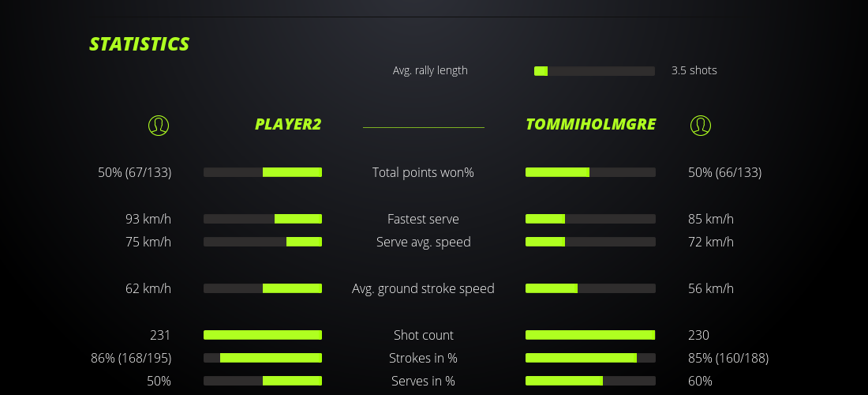Select the Total points won% label

(x=423, y=172)
